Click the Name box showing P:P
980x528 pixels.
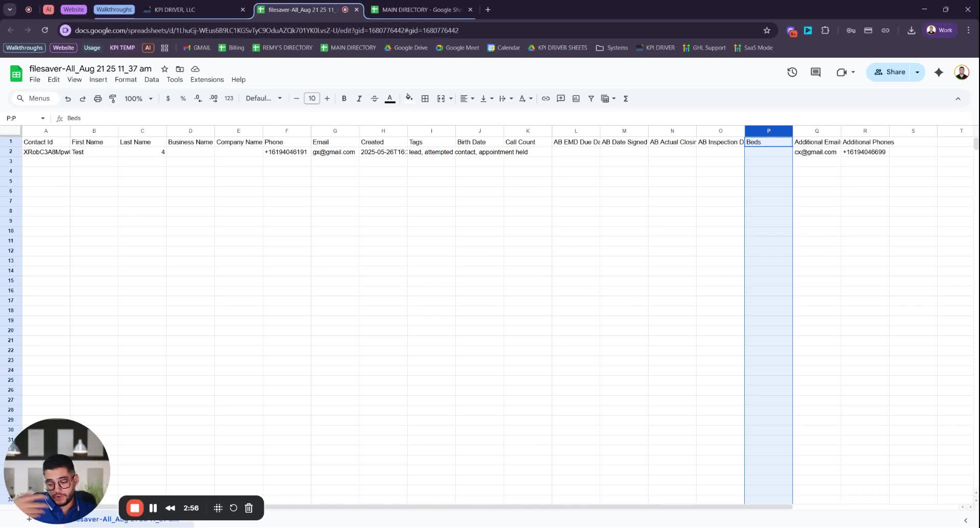(x=24, y=118)
